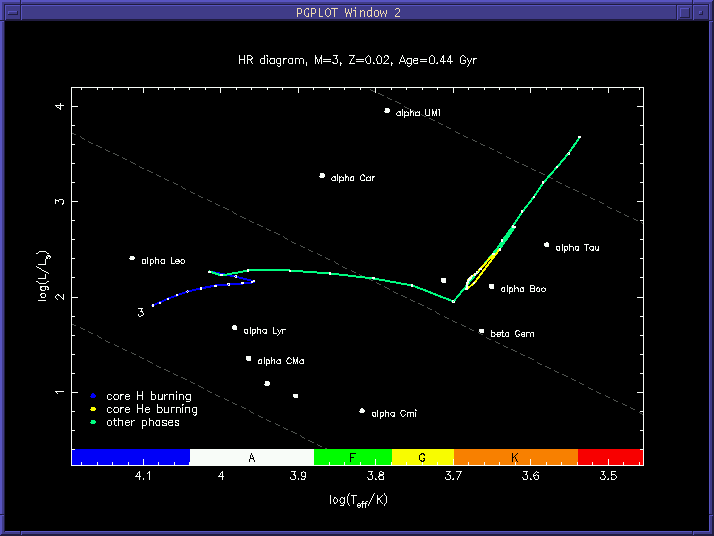Click the 'alpha Leo' label text
The height and width of the screenshot is (536, 714).
tap(163, 261)
